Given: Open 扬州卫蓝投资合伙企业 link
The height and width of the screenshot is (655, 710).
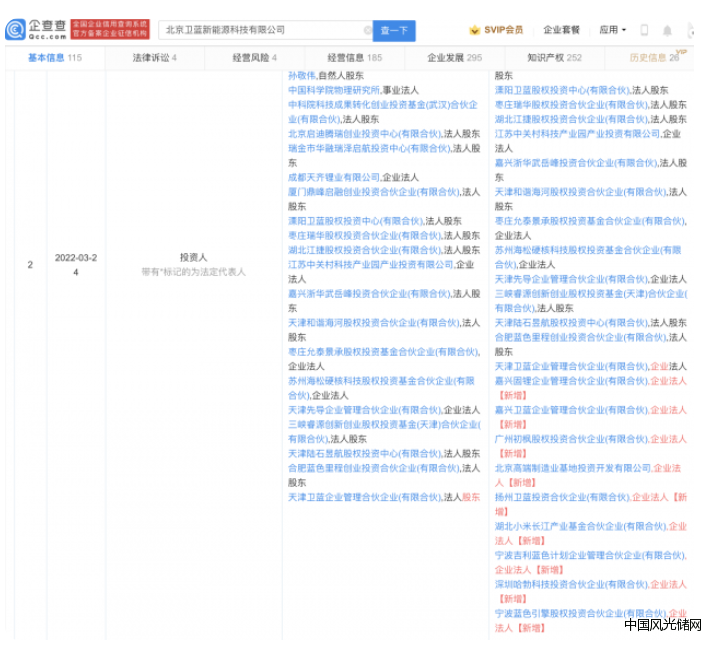Looking at the screenshot, I should (562, 497).
